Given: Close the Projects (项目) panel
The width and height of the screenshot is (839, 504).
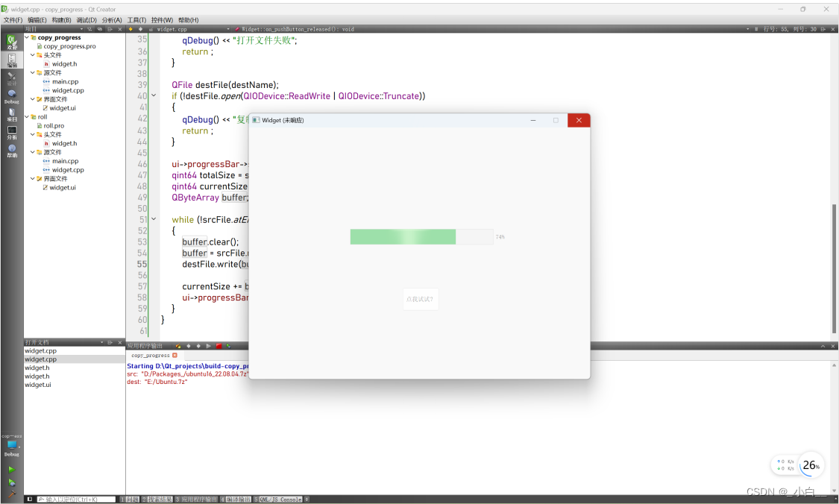Looking at the screenshot, I should point(120,29).
